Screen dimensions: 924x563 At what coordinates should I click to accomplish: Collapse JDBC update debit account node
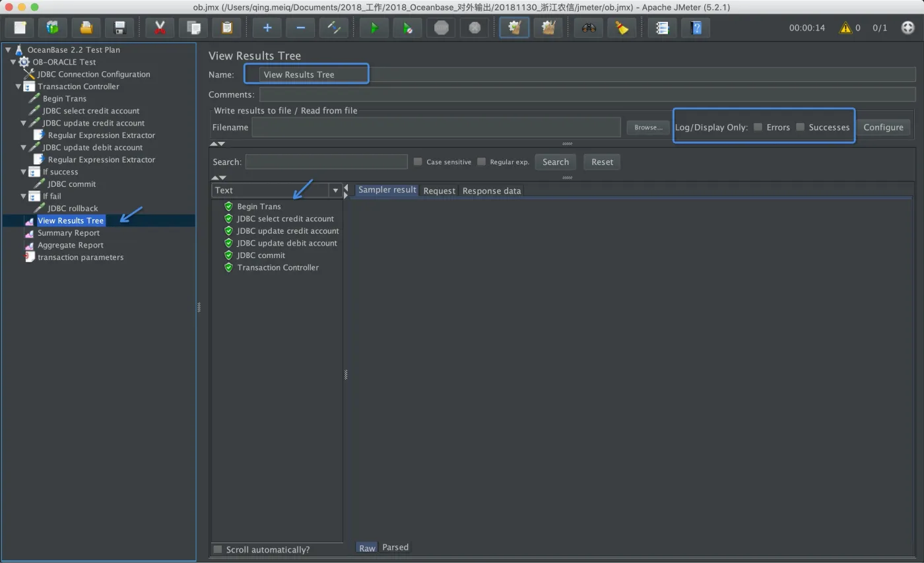tap(24, 147)
